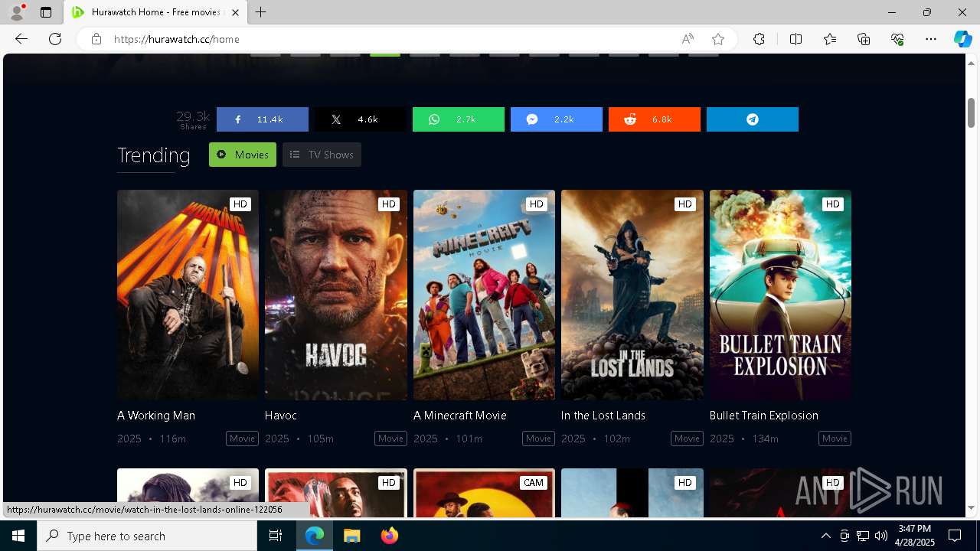The height and width of the screenshot is (551, 980).
Task: Open notification center icon
Action: click(955, 536)
